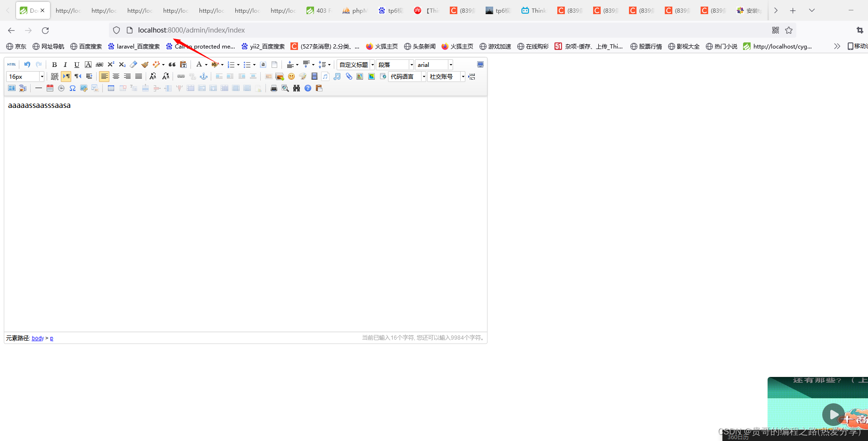Image resolution: width=868 pixels, height=441 pixels.
Task: Insert a blockquote with the quote icon
Action: 172,65
